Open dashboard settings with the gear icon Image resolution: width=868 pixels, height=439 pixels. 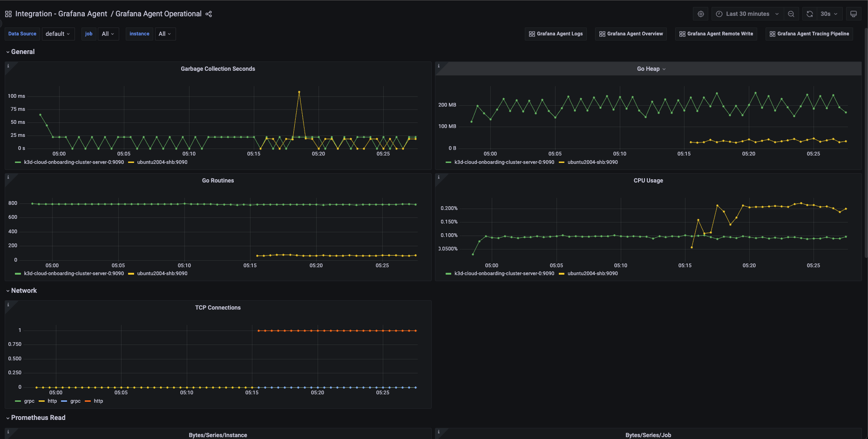coord(700,14)
